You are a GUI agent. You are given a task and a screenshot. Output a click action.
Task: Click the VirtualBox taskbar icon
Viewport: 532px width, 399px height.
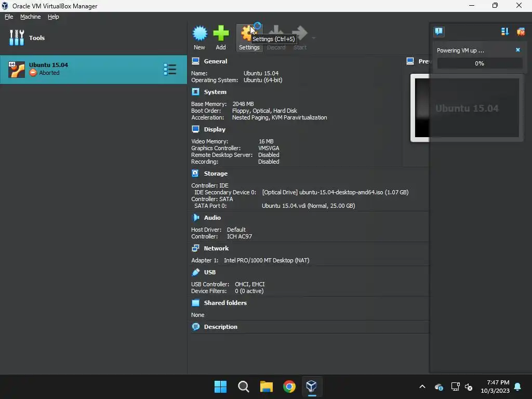(x=312, y=387)
